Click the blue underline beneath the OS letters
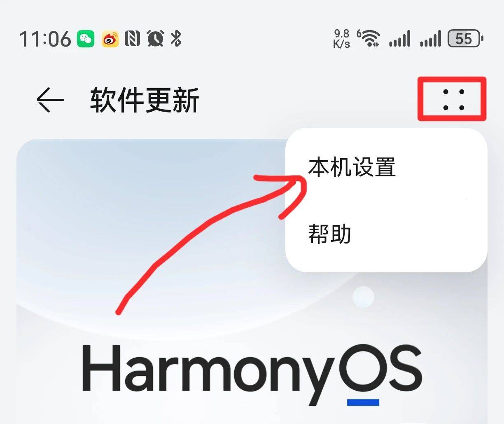504x424 pixels. (x=363, y=402)
